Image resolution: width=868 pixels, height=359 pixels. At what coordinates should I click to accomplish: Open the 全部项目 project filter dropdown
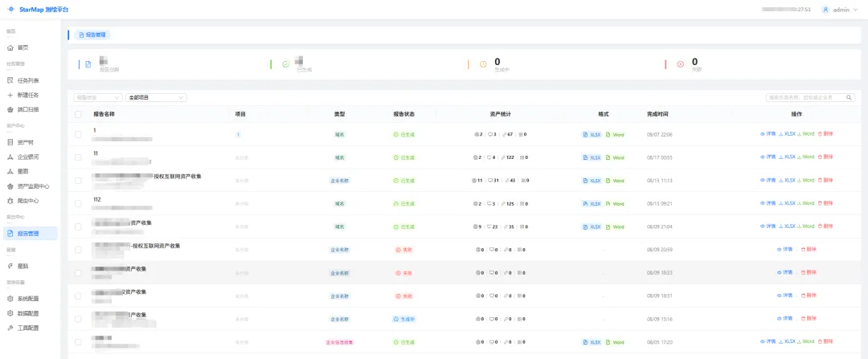click(x=156, y=97)
